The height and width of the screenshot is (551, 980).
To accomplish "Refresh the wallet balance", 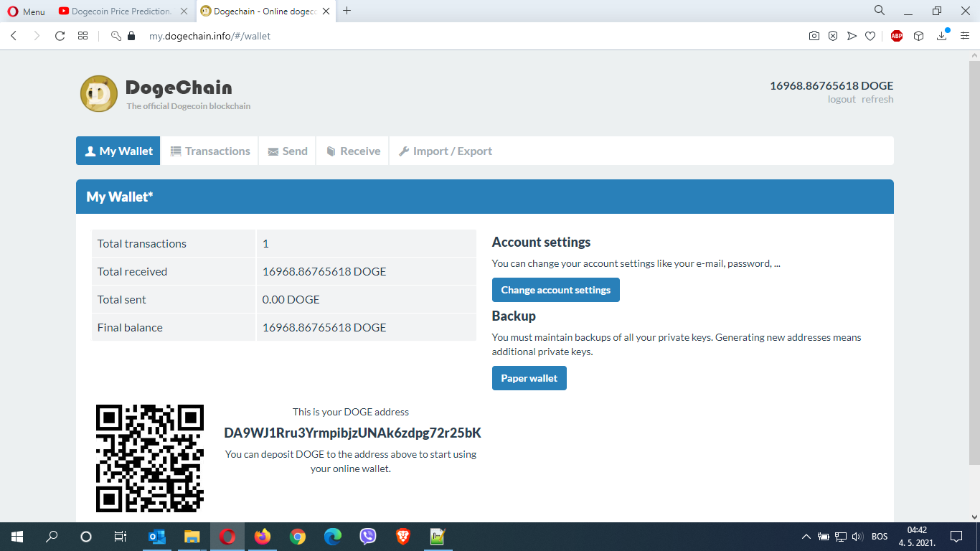I will [877, 100].
